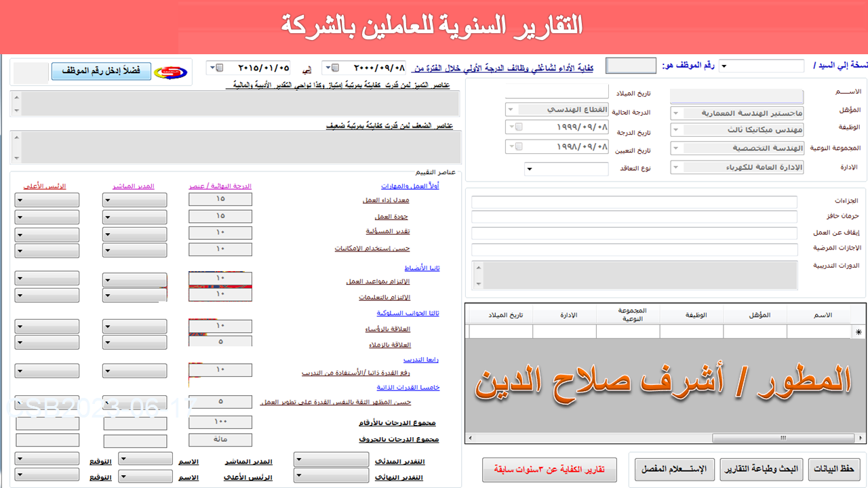This screenshot has width=868, height=488.
Task: Click the الوظيفة column header in the grid
Action: [691, 315]
